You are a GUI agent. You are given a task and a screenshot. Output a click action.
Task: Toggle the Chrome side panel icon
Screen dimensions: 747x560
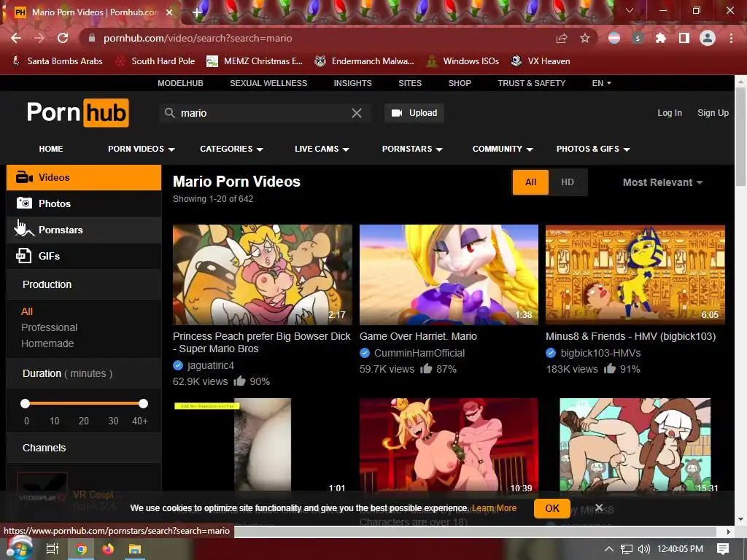click(684, 38)
